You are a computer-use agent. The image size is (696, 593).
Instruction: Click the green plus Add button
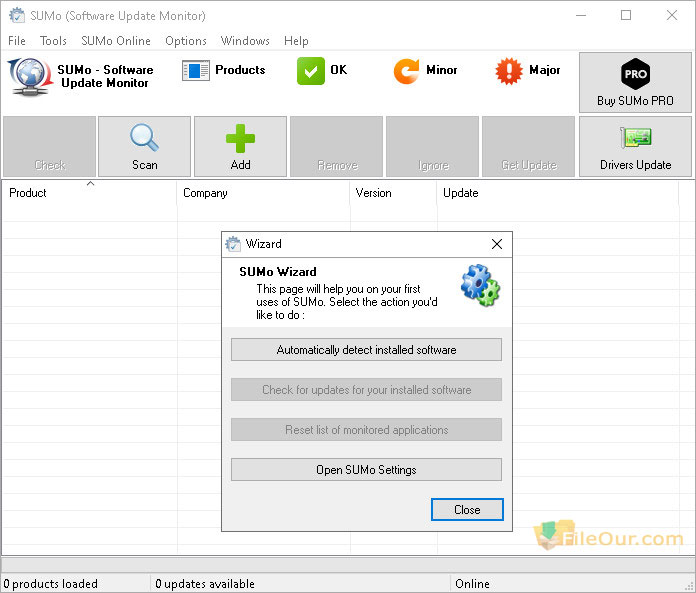coord(240,146)
